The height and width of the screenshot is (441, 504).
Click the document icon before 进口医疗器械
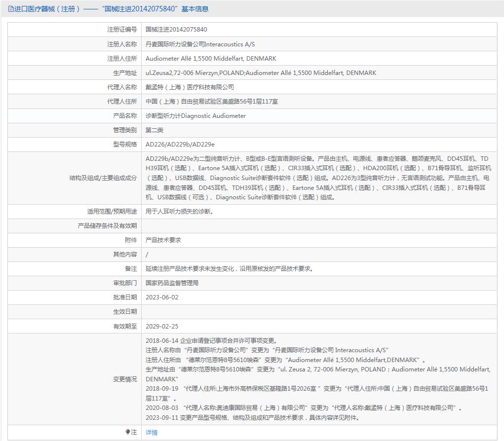[11, 9]
